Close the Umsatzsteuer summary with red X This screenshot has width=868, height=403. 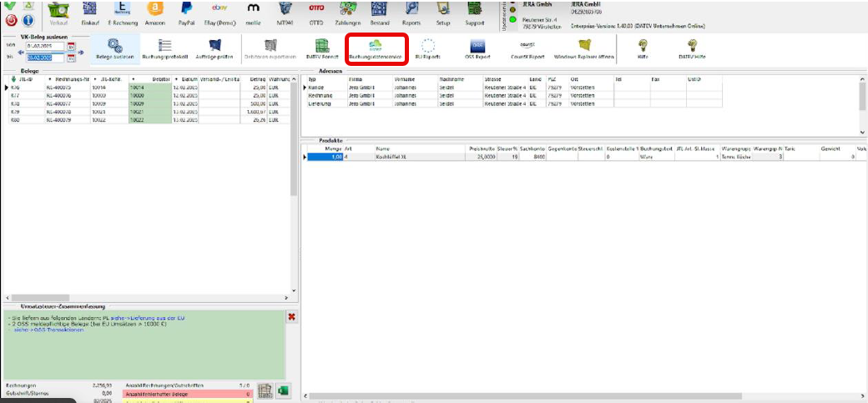[x=291, y=317]
